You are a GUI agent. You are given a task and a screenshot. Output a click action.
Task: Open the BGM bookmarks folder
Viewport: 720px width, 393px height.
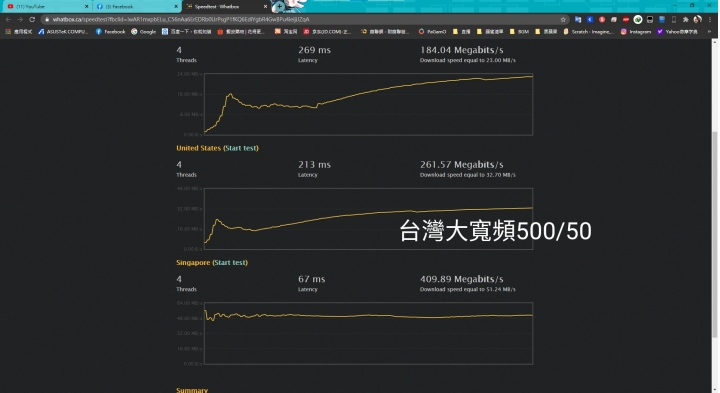point(519,32)
